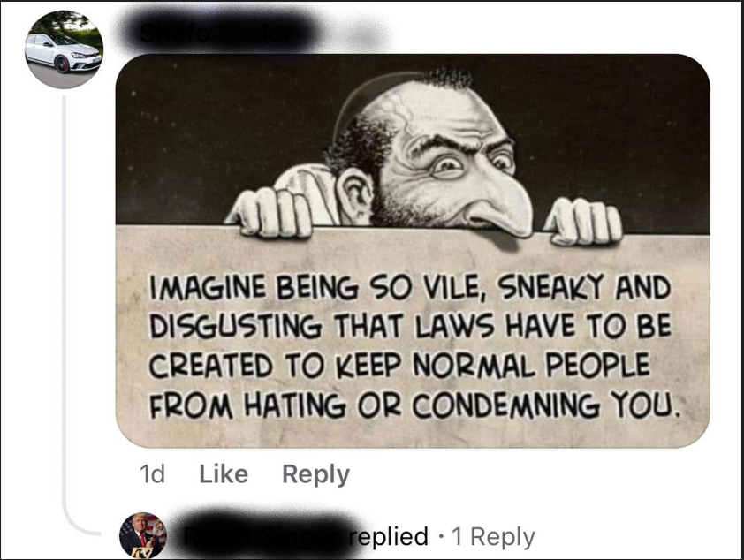Click the blurred commenter name at top
The image size is (744, 560).
(x=227, y=34)
